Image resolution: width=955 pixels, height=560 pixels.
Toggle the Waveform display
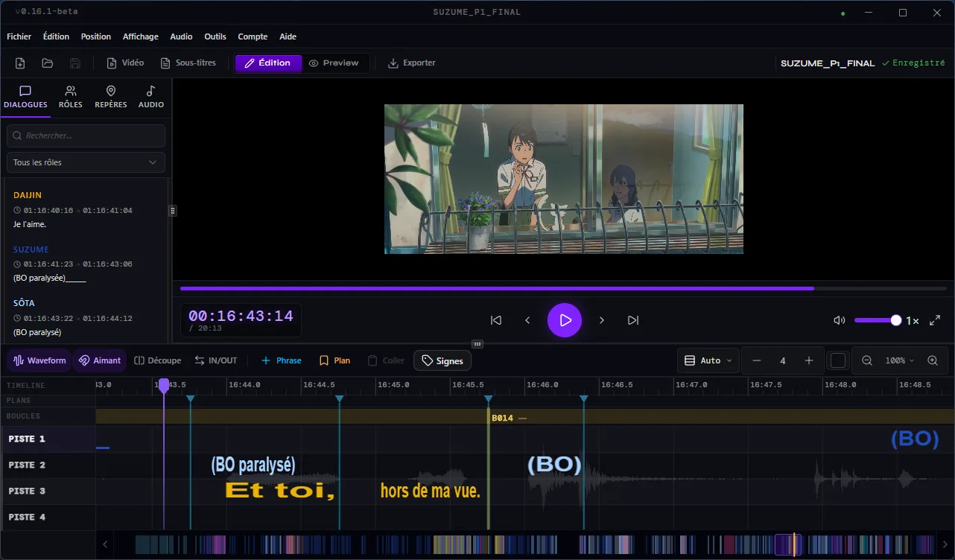[39, 360]
